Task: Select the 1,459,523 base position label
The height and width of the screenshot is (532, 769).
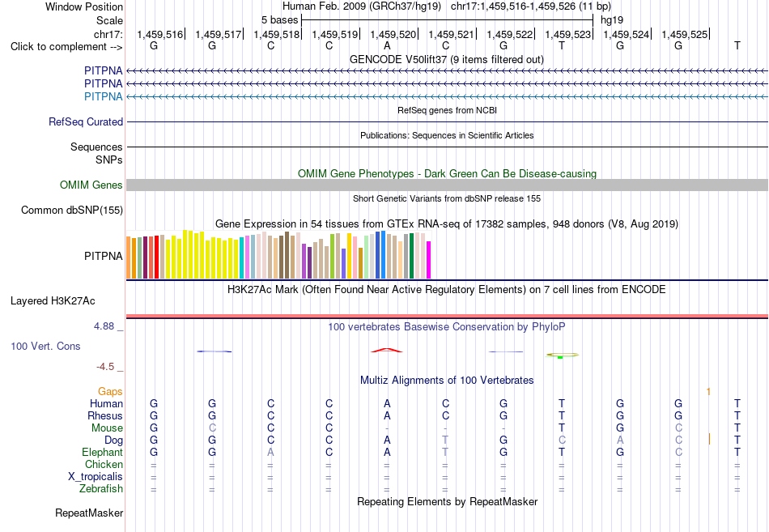Action: coord(568,34)
